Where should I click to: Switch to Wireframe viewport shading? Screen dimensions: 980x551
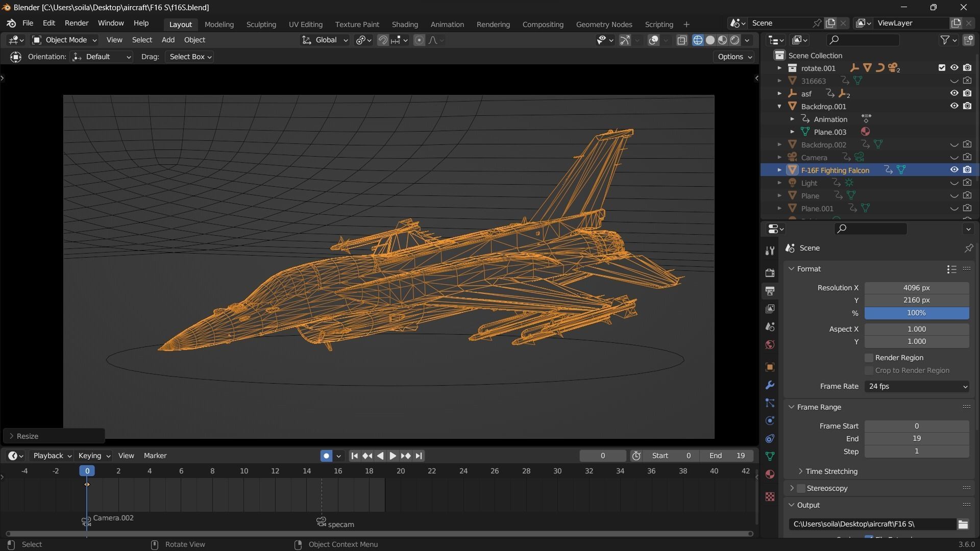[x=698, y=40]
